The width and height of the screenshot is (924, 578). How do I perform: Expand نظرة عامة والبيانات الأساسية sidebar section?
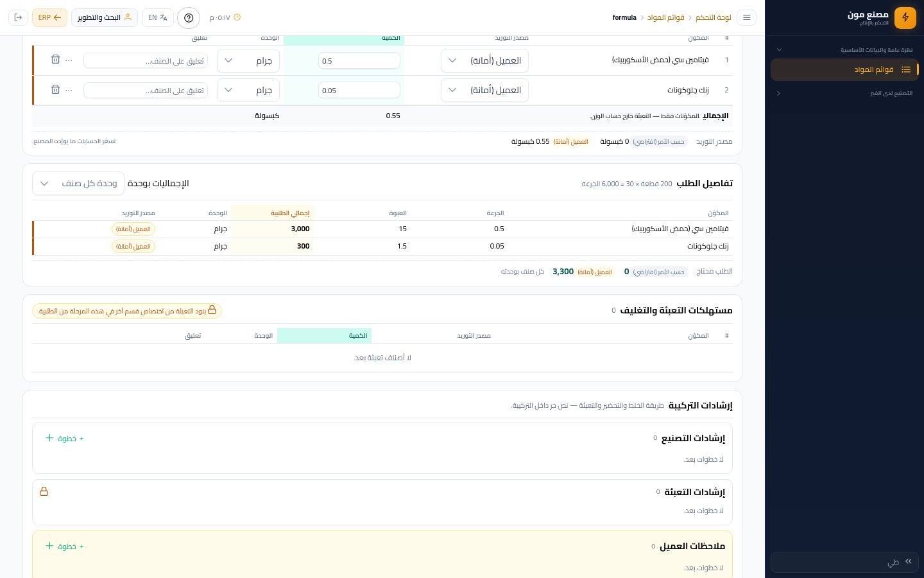click(x=844, y=49)
